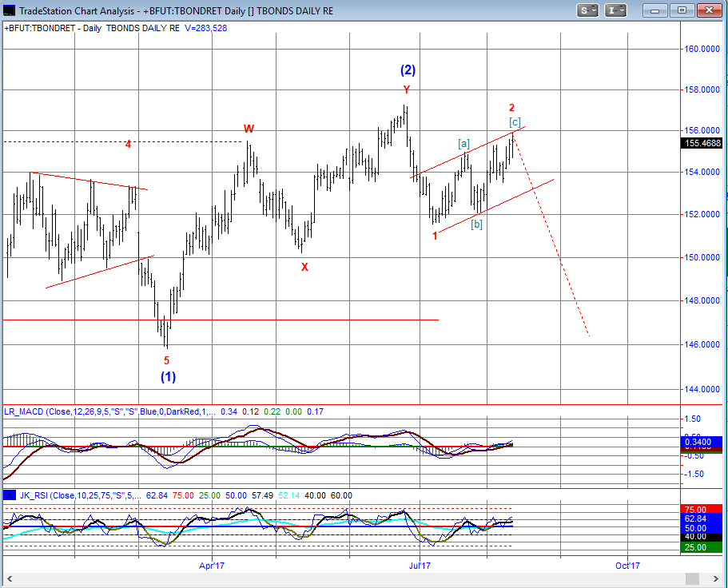Viewport: 728px width, 588px height.
Task: Select the red W wave label
Action: point(249,129)
